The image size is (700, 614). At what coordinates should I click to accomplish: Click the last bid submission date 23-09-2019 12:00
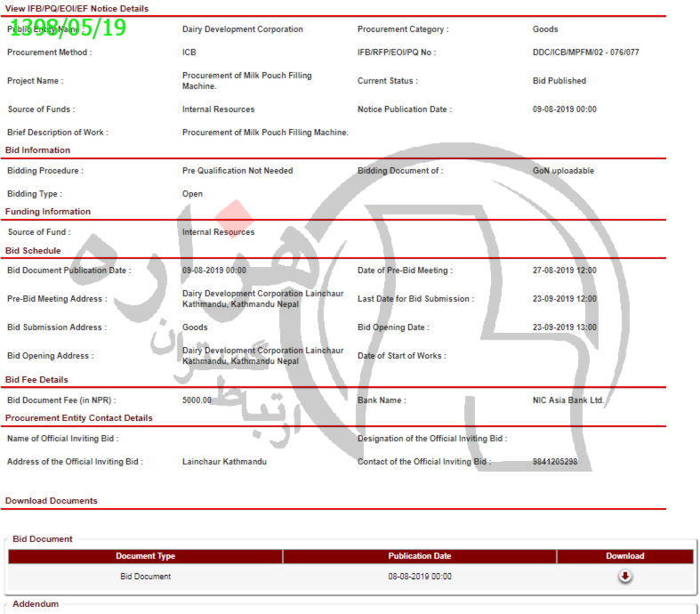(x=564, y=299)
